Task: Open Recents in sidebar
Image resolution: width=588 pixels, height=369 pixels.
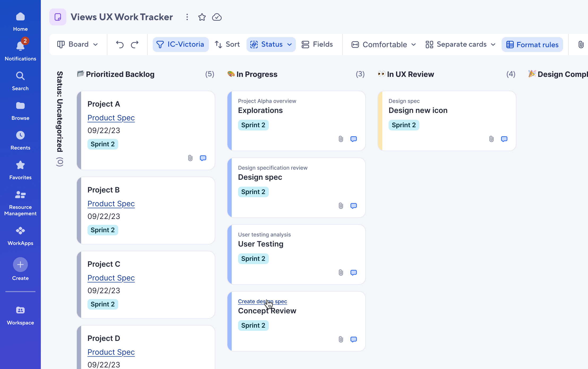Action: (20, 140)
